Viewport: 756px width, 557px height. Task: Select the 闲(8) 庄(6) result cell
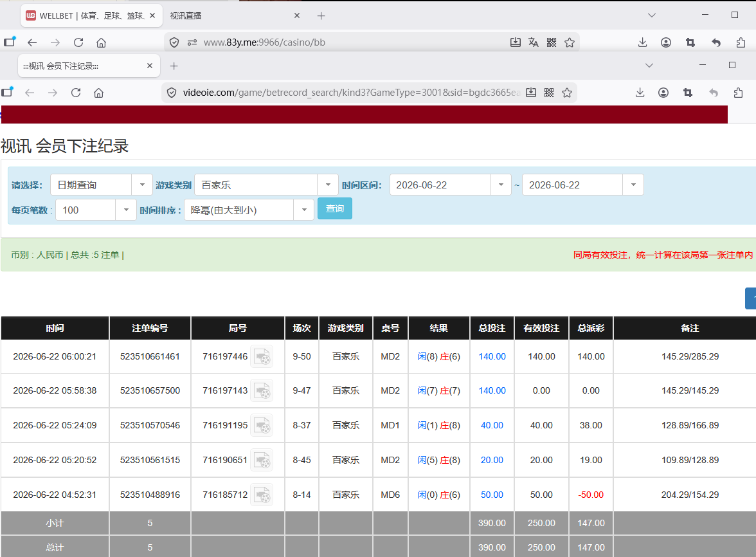click(x=438, y=356)
